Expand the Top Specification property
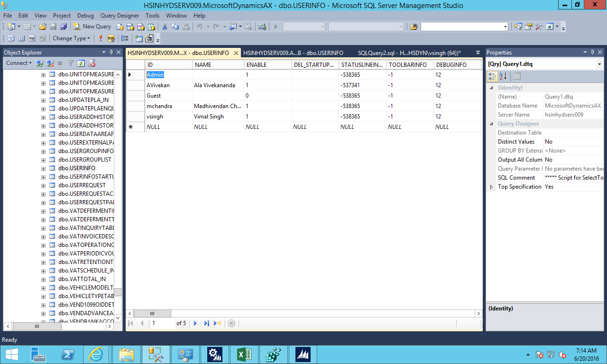 [x=492, y=186]
